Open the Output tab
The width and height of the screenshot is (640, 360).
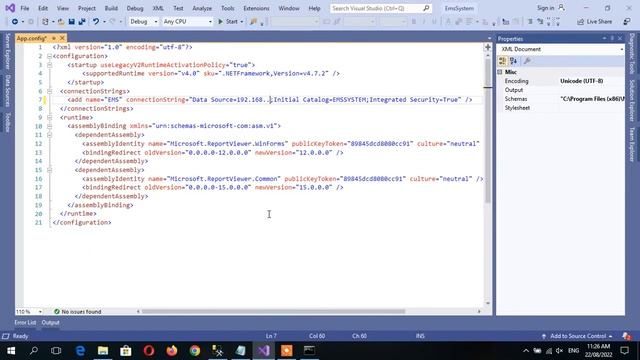click(x=51, y=322)
